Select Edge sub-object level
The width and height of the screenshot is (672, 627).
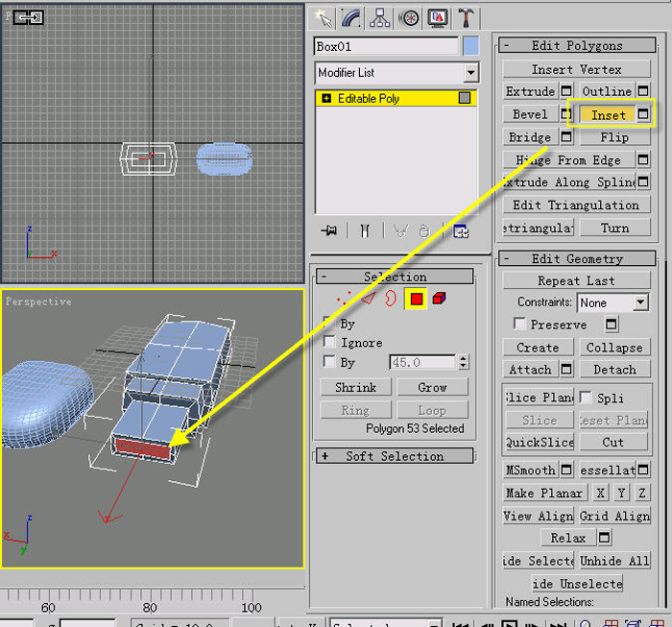pos(368,299)
